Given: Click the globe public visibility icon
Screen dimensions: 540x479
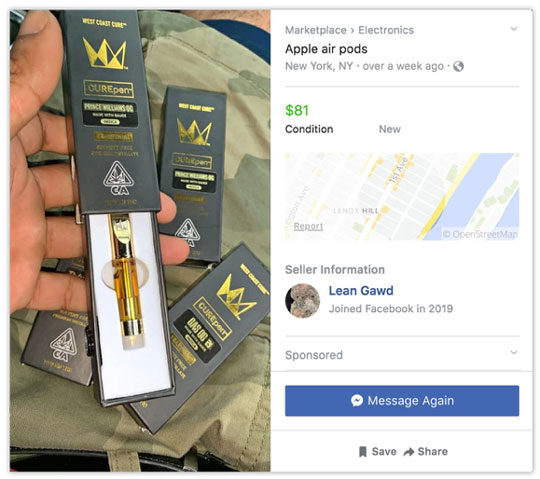Looking at the screenshot, I should pyautogui.click(x=458, y=66).
